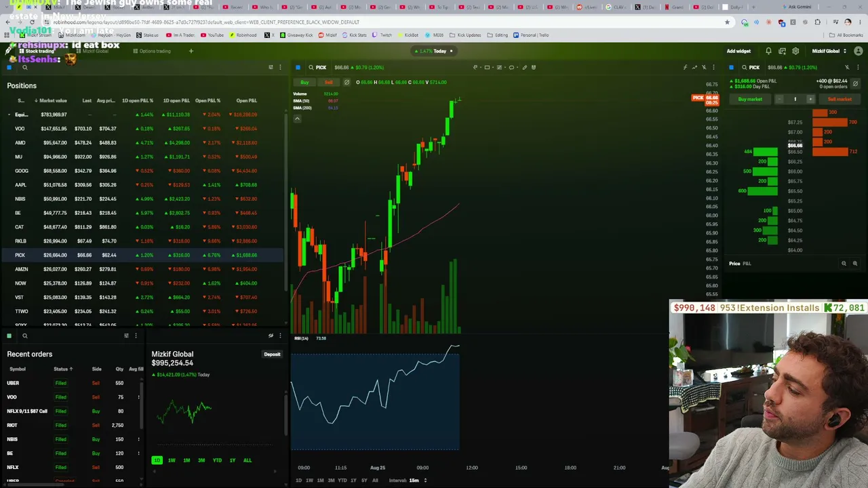Click the chart Buy button
Image resolution: width=868 pixels, height=488 pixels.
[304, 82]
